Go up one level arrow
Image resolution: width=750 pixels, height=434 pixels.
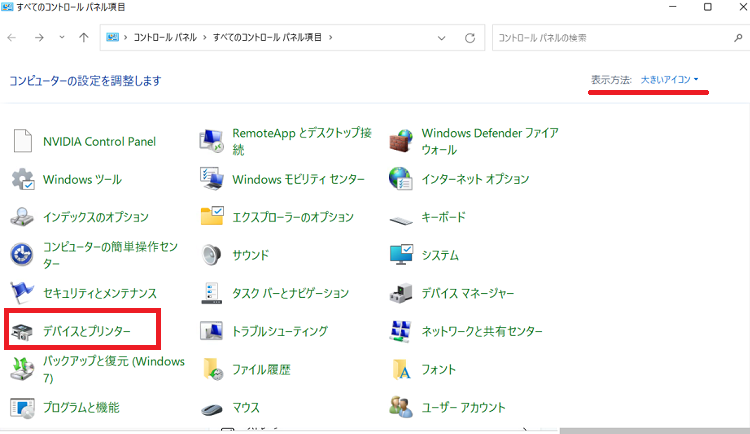(84, 37)
